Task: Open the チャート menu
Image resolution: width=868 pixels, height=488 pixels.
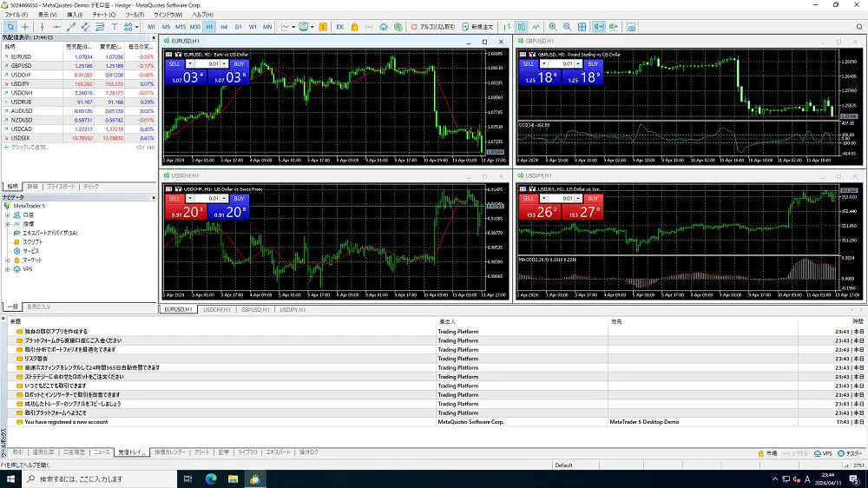Action: (x=102, y=15)
